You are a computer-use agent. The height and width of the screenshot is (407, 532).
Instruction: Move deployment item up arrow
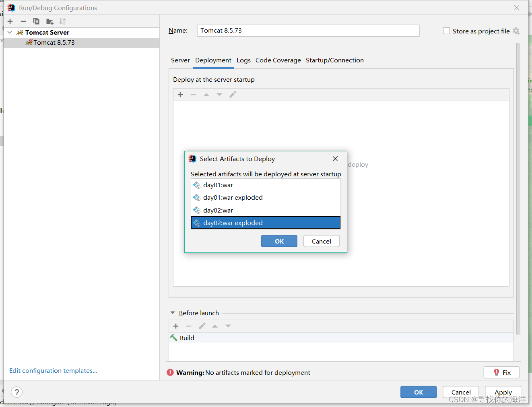(206, 95)
